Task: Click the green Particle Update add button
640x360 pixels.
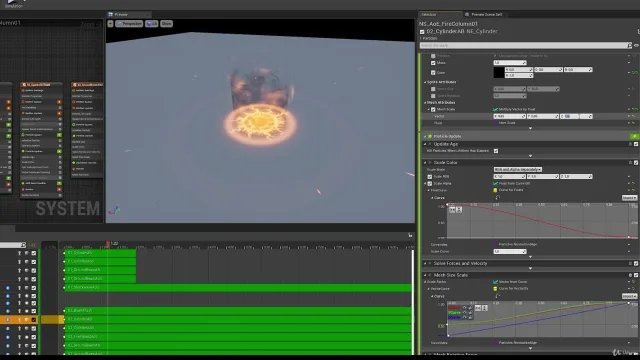Action: click(x=634, y=136)
